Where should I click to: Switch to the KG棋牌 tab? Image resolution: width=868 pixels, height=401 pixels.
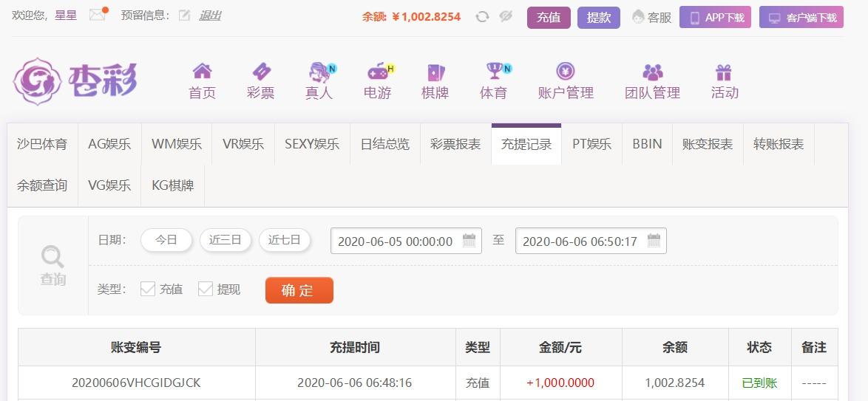[173, 185]
